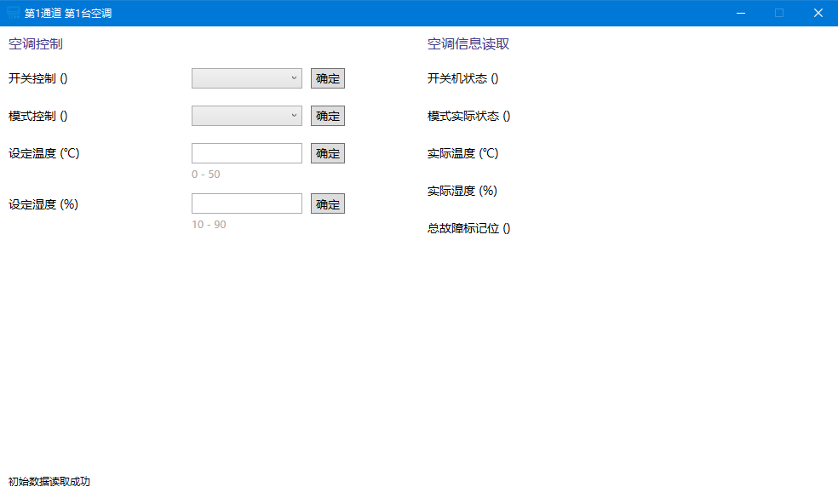Click the 空调信息读取 section heading
Image resolution: width=838 pixels, height=504 pixels.
468,44
